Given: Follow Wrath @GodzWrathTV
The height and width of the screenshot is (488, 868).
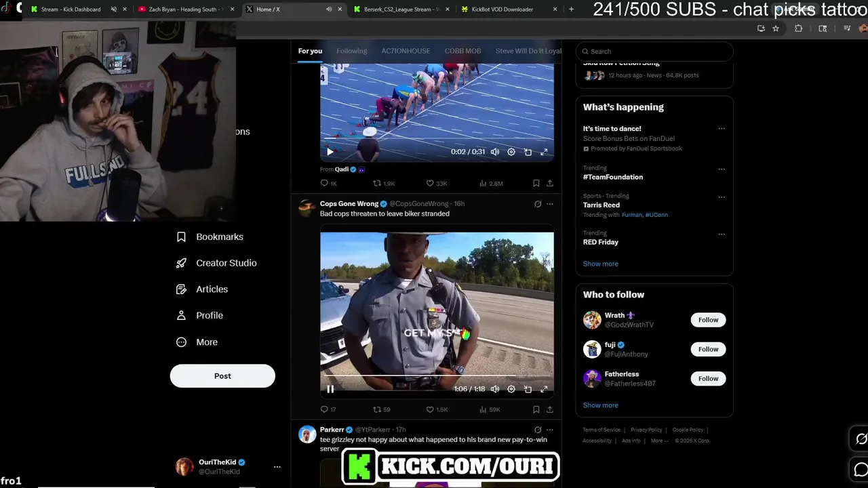Looking at the screenshot, I should tap(708, 320).
